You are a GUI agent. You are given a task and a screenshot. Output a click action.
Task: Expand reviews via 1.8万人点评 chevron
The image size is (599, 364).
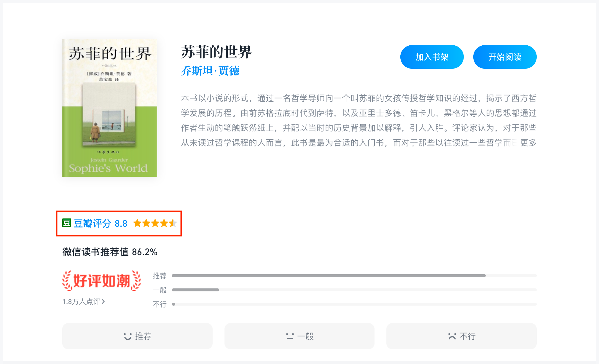pyautogui.click(x=103, y=302)
